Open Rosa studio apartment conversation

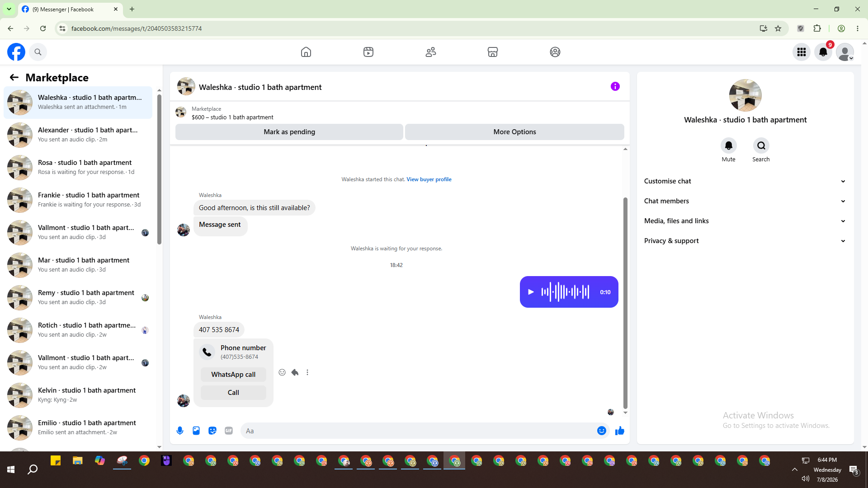[78, 168]
